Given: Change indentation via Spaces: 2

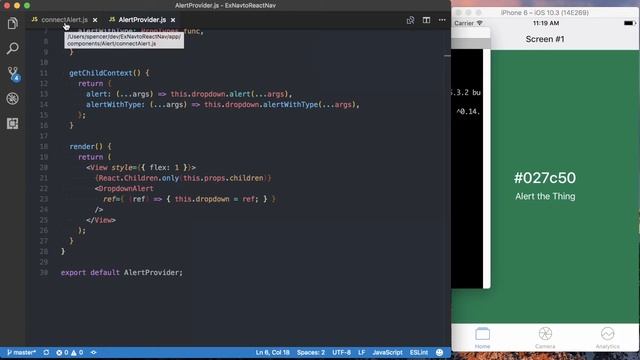Looking at the screenshot, I should click(x=311, y=353).
